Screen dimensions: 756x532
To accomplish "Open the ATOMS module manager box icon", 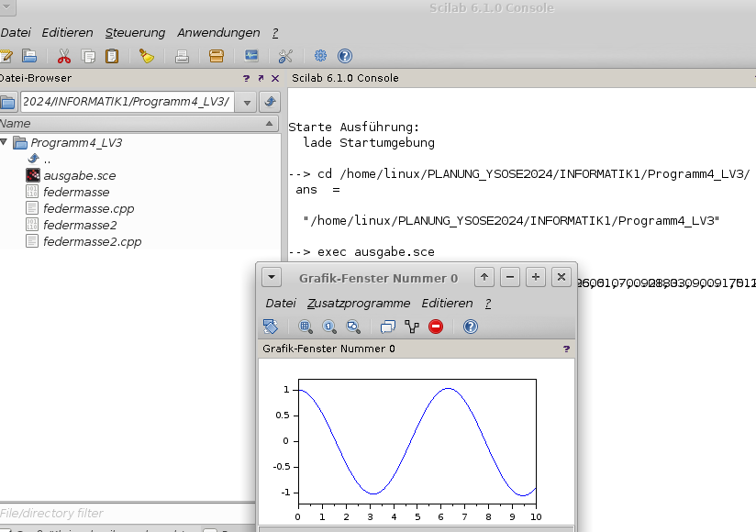I will 217,56.
